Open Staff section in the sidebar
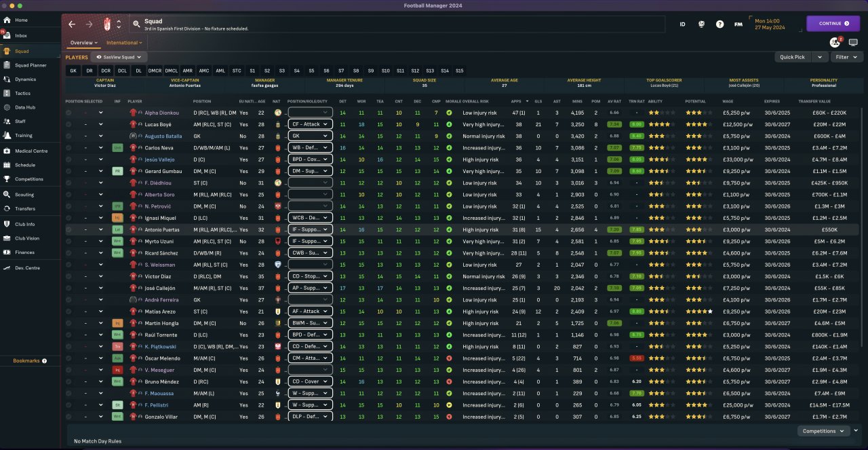The height and width of the screenshot is (450, 868). 20,121
